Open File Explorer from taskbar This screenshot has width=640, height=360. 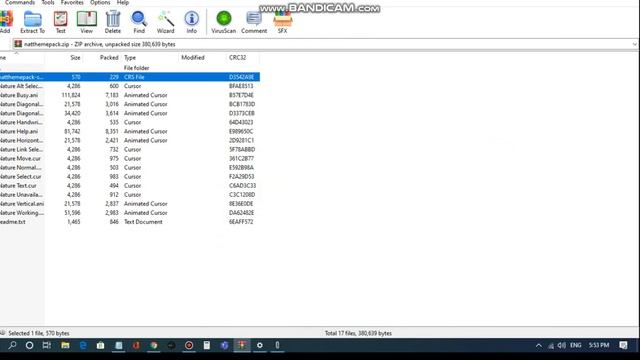(65, 345)
